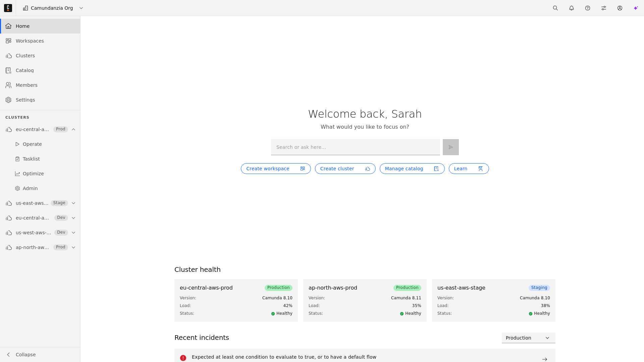This screenshot has width=644, height=362.
Task: Open the eu-central-aws-prod health card
Action: (x=236, y=300)
